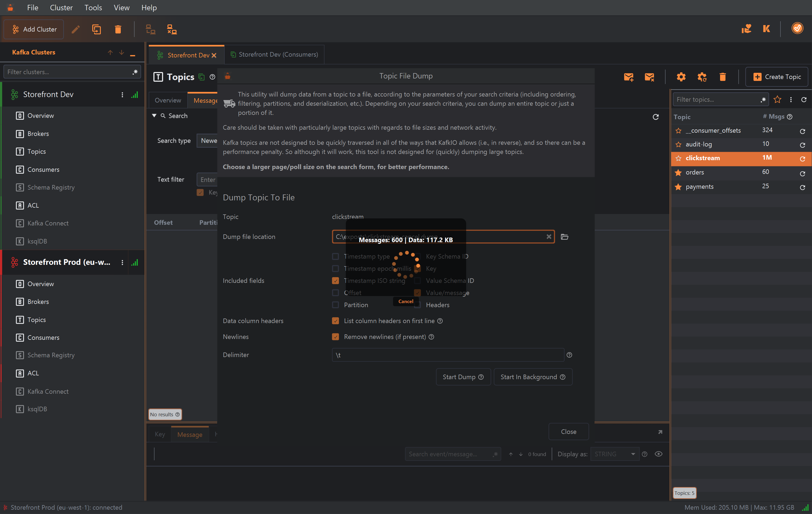812x514 pixels.
Task: Uncheck Timestamp ISO string field
Action: (336, 281)
